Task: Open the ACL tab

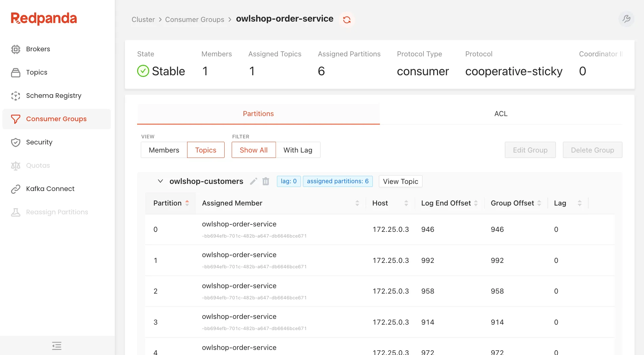Action: coord(501,114)
